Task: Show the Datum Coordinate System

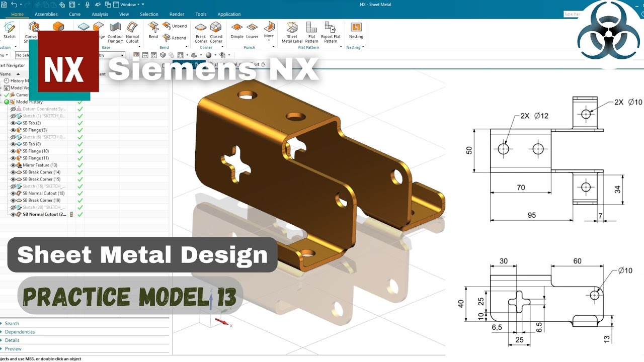Action: tap(14, 109)
